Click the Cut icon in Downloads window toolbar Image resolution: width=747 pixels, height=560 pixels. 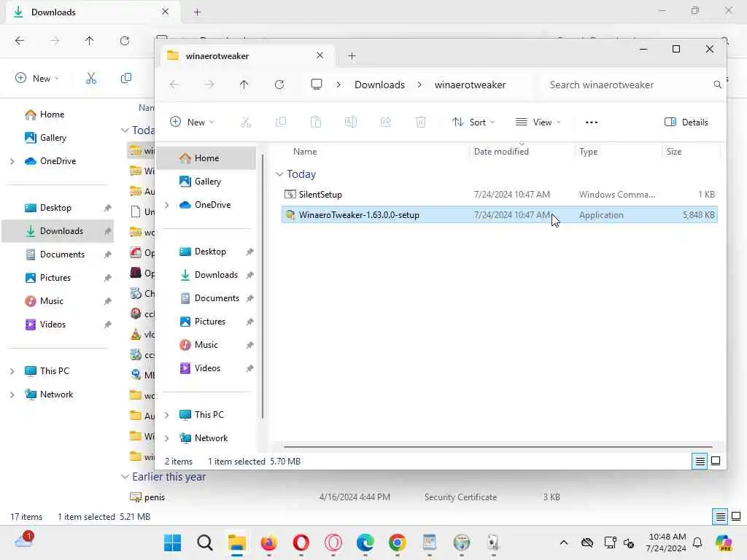pyautogui.click(x=91, y=78)
